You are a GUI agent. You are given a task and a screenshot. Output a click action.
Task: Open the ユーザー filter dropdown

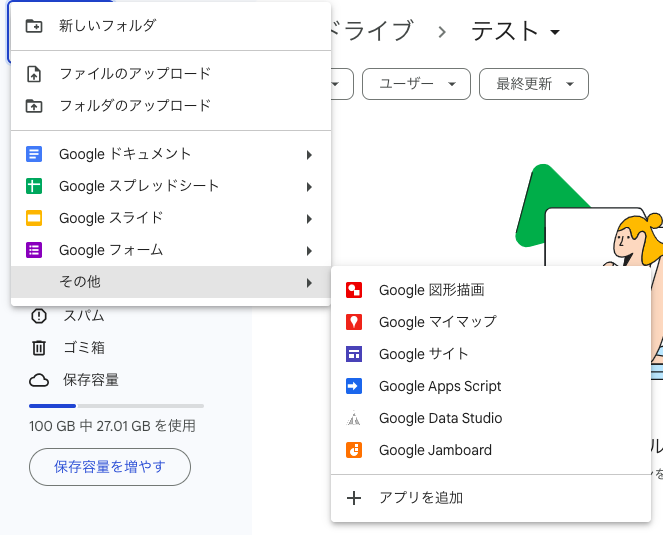(x=416, y=84)
